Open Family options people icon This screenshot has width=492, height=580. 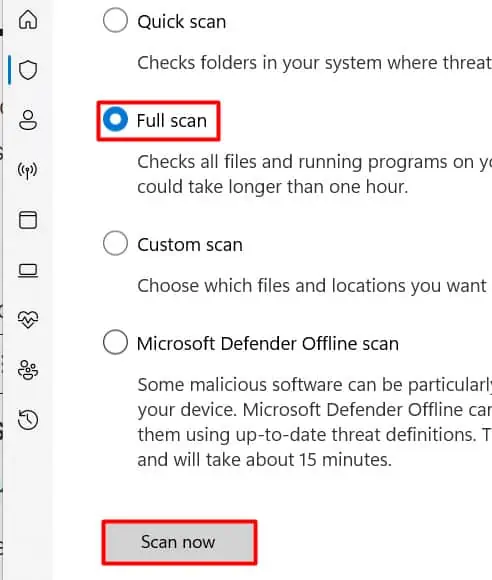(x=28, y=370)
